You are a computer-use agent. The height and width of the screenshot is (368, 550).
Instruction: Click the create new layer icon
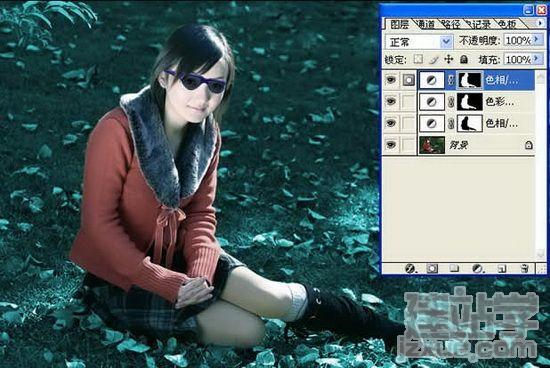coord(502,269)
